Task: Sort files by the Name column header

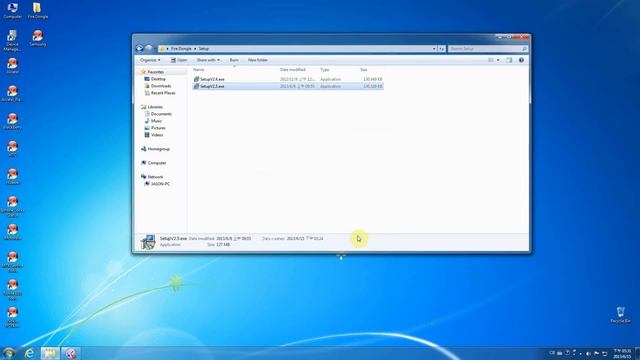Action: tap(198, 70)
